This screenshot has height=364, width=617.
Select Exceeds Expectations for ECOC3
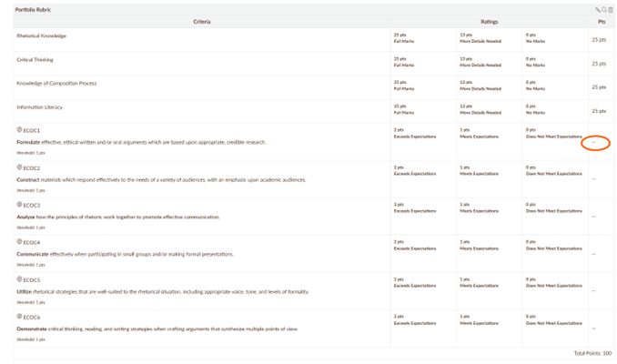point(415,211)
